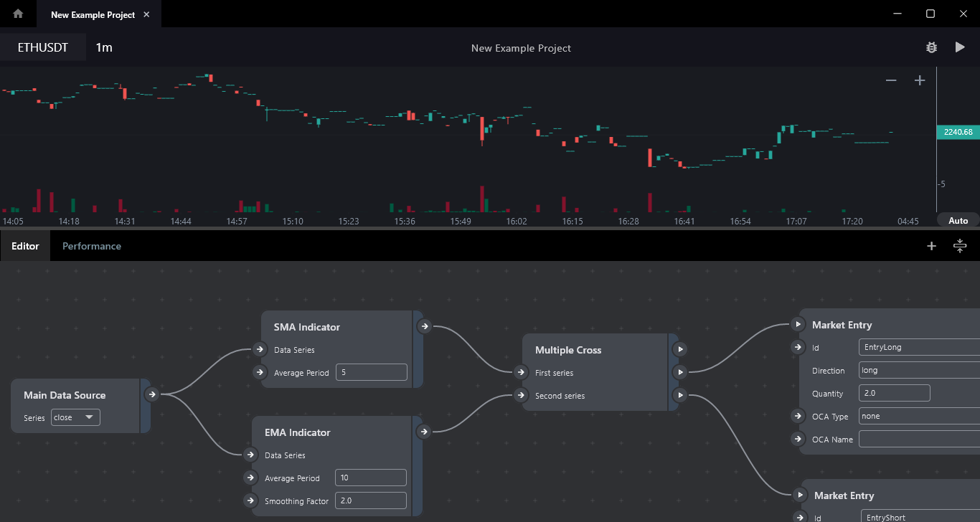Switch to the Editor tab
Viewport: 980px width, 522px height.
point(25,246)
